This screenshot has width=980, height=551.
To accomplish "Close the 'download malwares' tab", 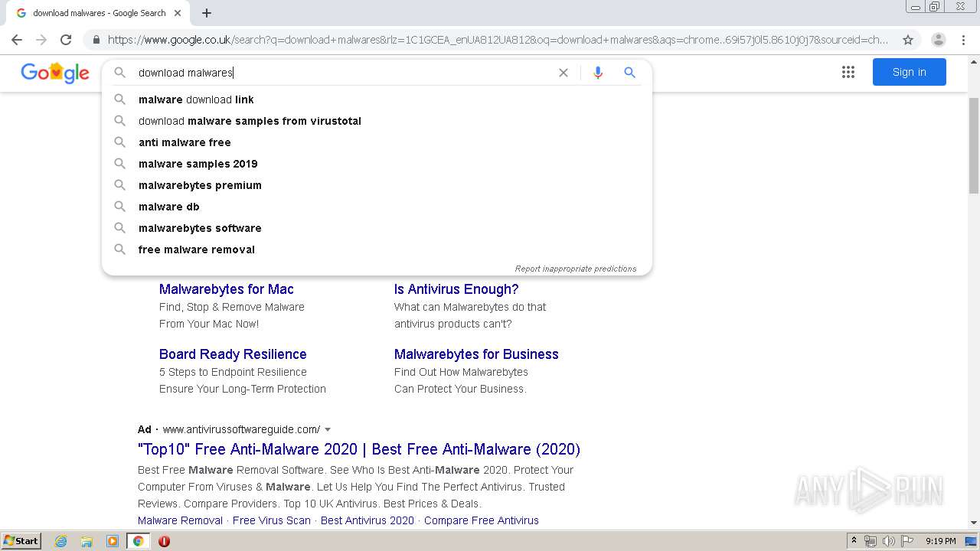I will tap(178, 13).
